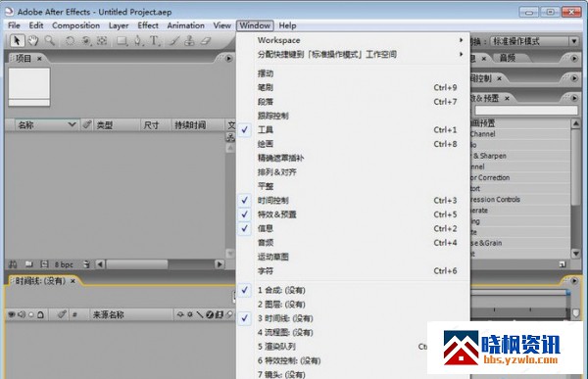Image resolution: width=588 pixels, height=379 pixels.
Task: Choose 字符 (Ctrl+6) from Window menu
Action: point(354,270)
